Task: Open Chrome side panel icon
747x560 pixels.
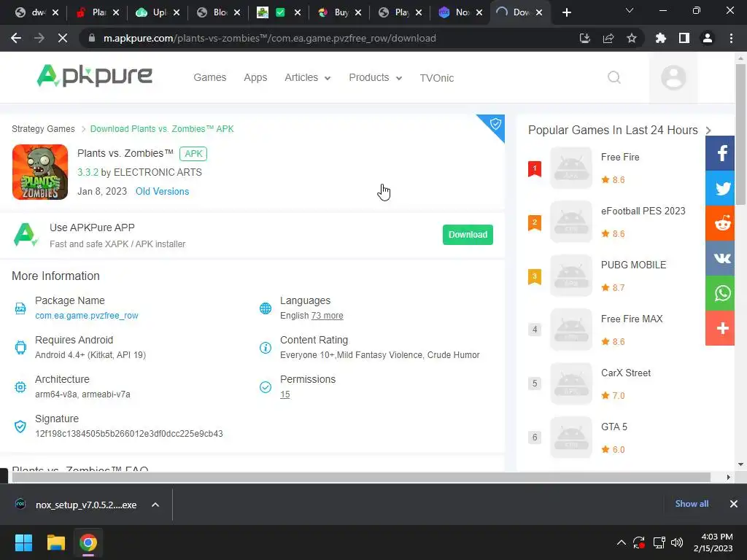Action: pos(684,38)
